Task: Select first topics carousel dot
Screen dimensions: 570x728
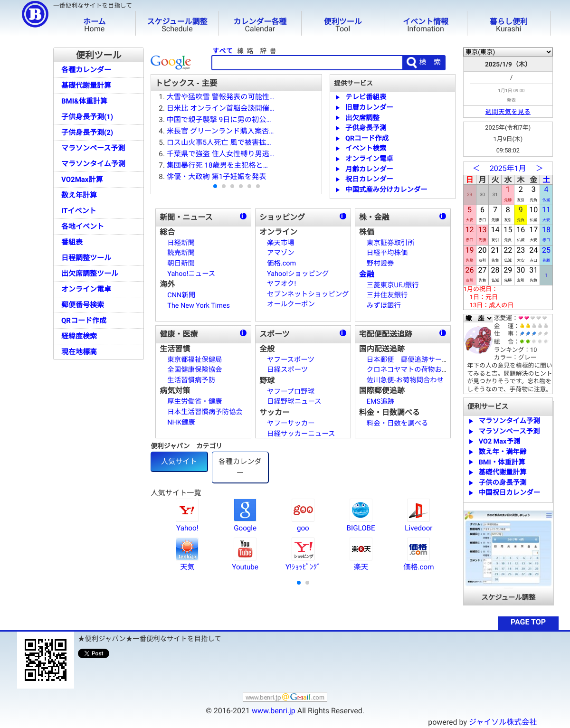Action: [x=215, y=186]
